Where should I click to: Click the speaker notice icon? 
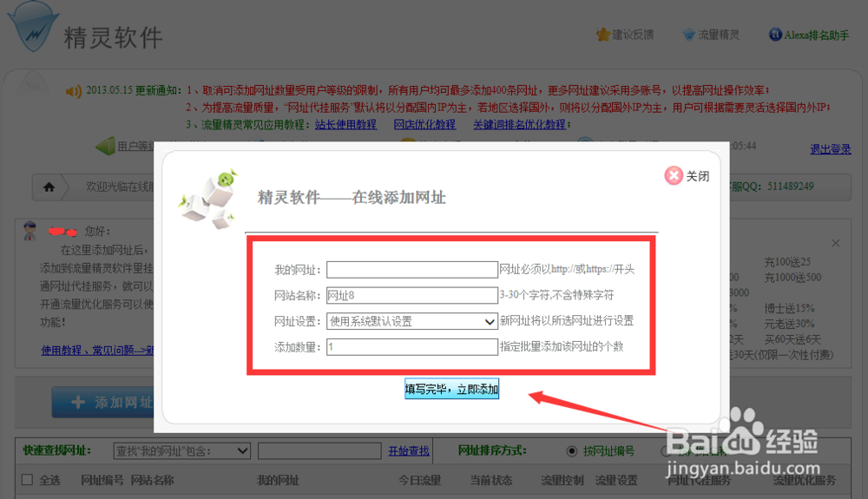pyautogui.click(x=74, y=91)
